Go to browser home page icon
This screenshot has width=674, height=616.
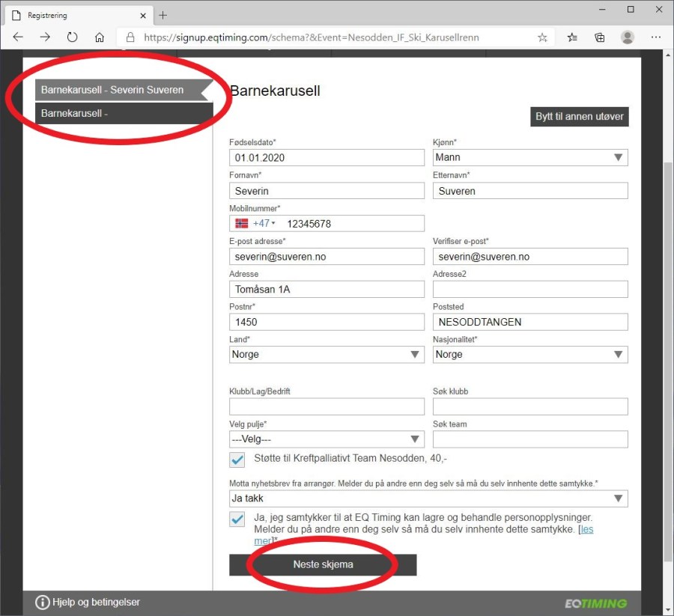(x=100, y=37)
